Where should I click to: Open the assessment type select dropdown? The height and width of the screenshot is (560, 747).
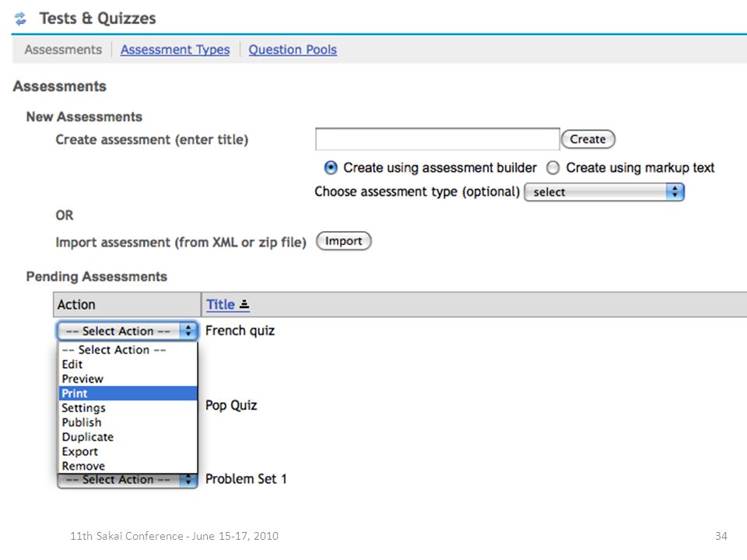[604, 192]
